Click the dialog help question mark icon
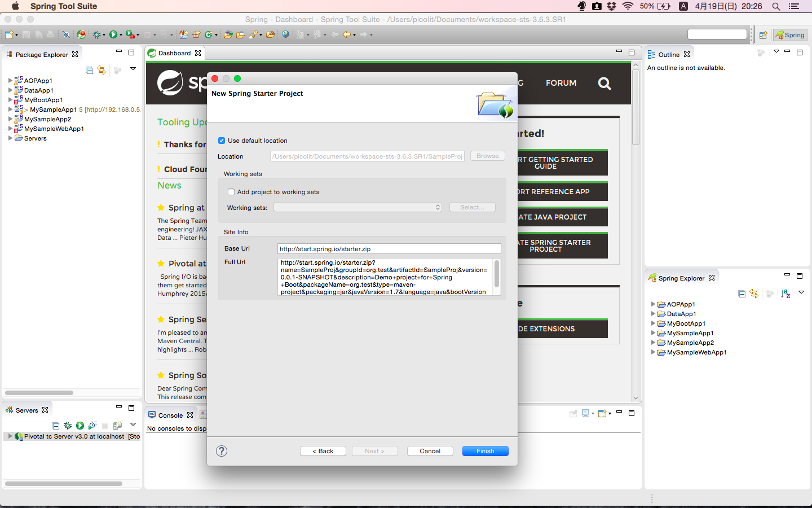Image resolution: width=812 pixels, height=508 pixels. pos(222,450)
